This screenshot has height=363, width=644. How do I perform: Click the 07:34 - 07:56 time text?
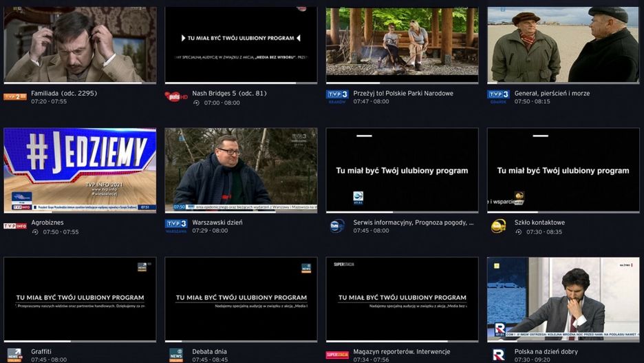click(x=371, y=360)
